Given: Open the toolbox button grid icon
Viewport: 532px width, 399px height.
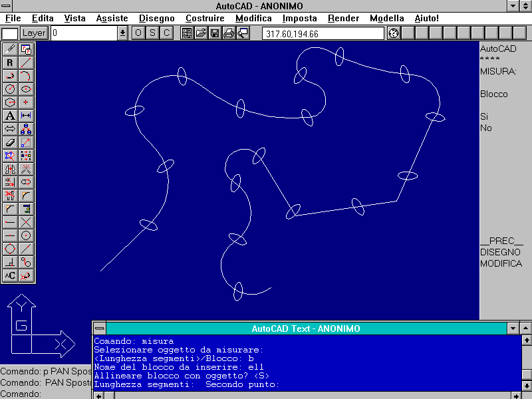Looking at the screenshot, I should tap(187, 33).
